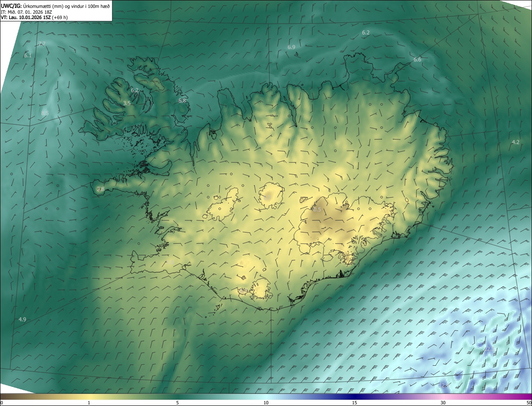Select the 2.8 value on Snæfellsnes peninsula

click(101, 189)
